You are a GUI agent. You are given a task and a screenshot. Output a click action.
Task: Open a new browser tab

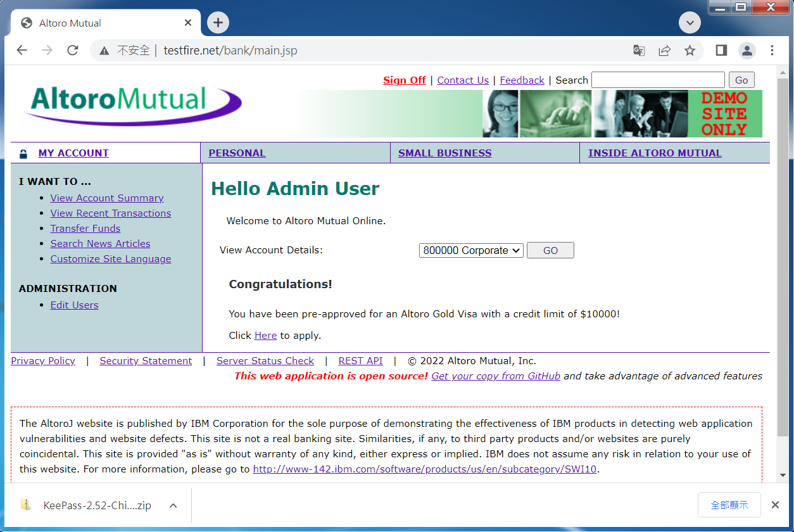218,23
